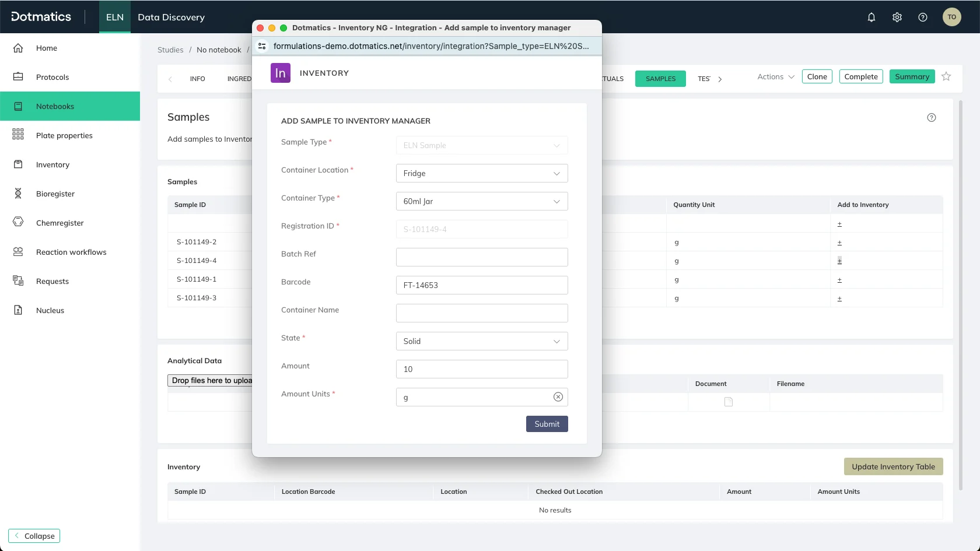The image size is (980, 551).
Task: Click the Inventory sidebar icon
Action: [x=18, y=164]
